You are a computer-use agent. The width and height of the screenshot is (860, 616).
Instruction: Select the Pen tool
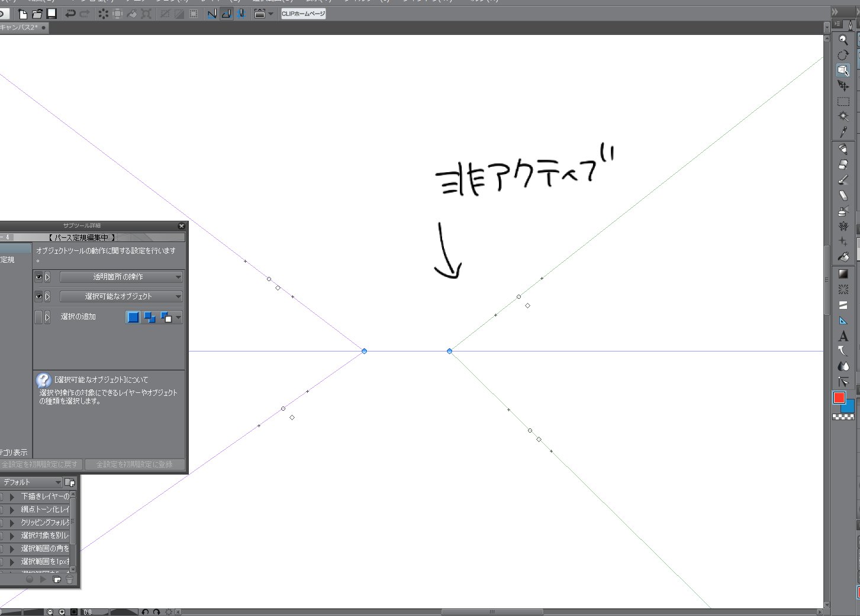point(843,149)
